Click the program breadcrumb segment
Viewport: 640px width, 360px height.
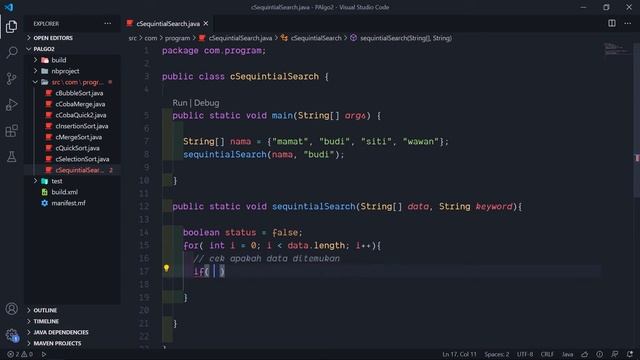point(178,38)
